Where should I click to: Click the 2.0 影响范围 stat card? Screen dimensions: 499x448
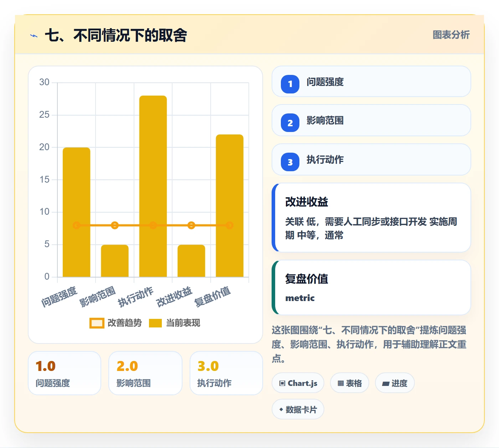(145, 373)
